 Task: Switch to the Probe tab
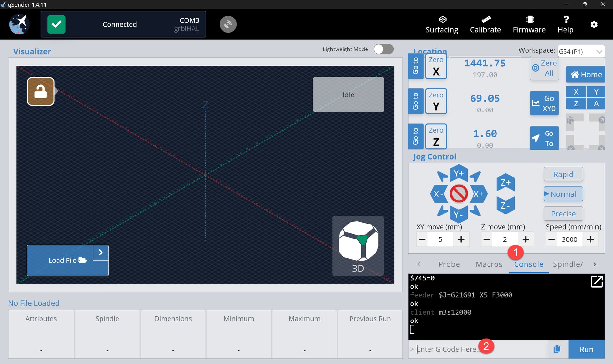point(449,264)
